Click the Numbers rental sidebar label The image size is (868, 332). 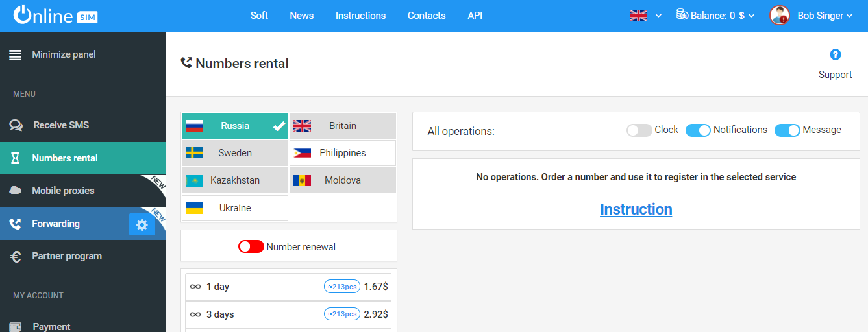(x=65, y=158)
